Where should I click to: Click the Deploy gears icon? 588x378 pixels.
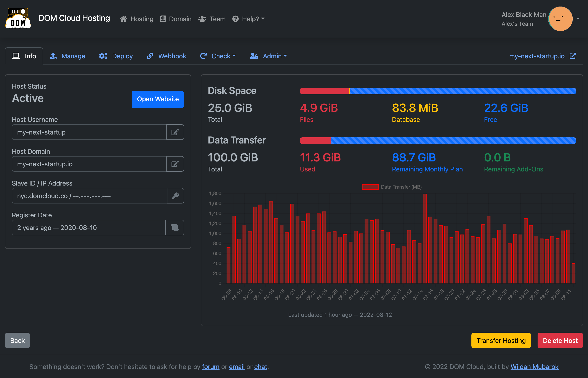(103, 56)
